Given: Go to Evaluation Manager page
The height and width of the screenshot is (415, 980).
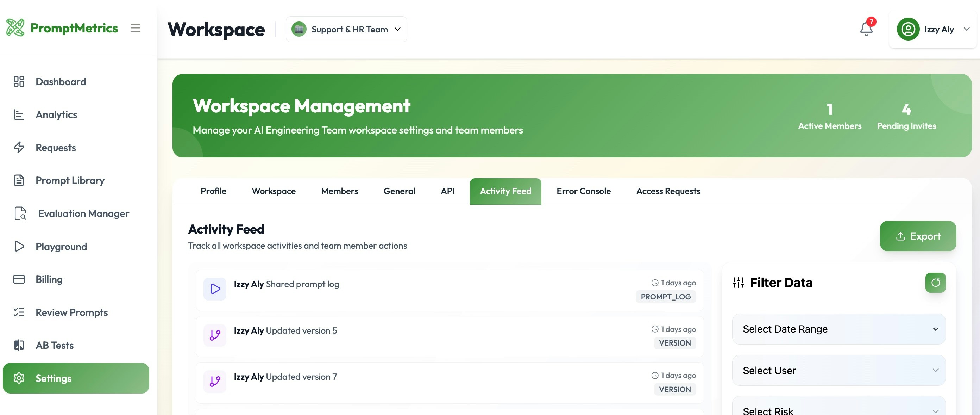Looking at the screenshot, I should tap(83, 213).
